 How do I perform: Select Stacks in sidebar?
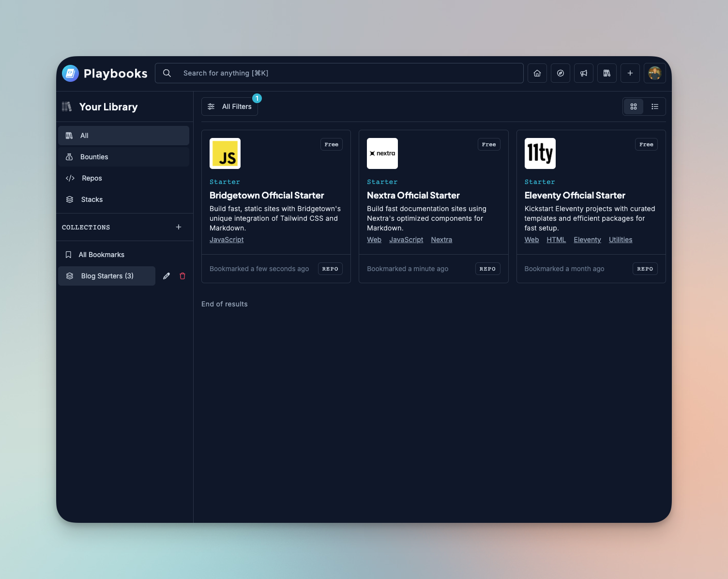pos(123,199)
